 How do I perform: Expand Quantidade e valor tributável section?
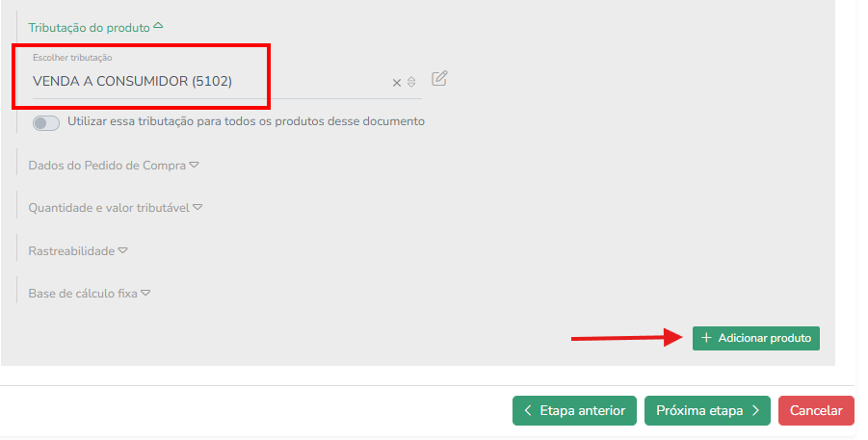[x=116, y=208]
